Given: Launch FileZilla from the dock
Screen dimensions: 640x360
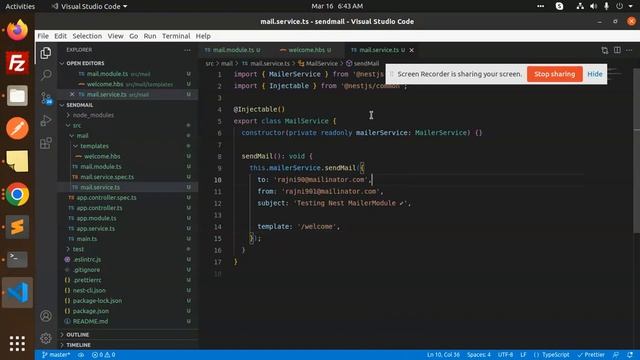Looking at the screenshot, I should click(x=17, y=63).
